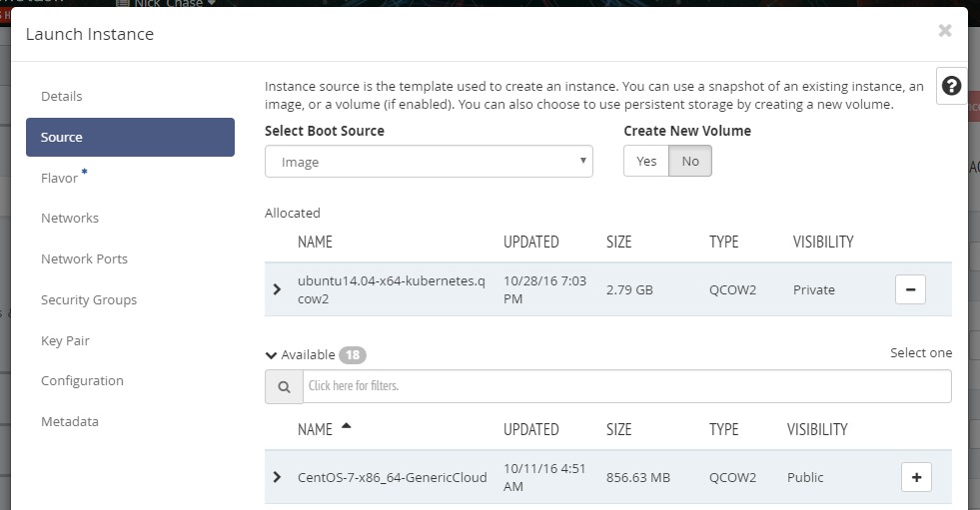Open the Key Pair step
This screenshot has height=510, width=980.
[65, 341]
